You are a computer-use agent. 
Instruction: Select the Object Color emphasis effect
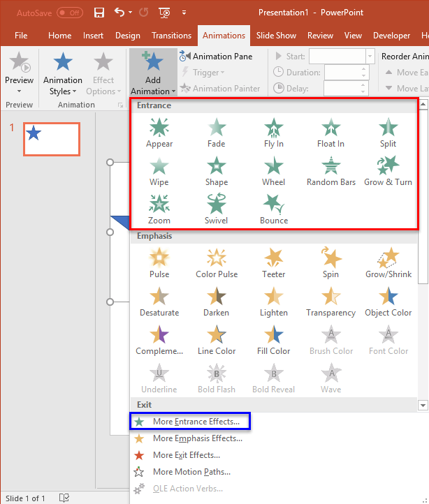pyautogui.click(x=388, y=302)
